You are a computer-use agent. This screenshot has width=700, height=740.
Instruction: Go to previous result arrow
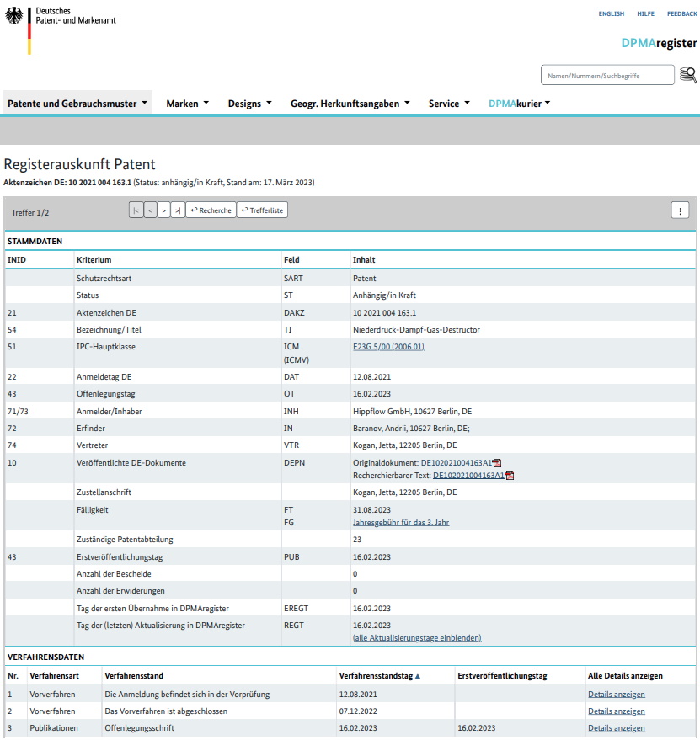[x=150, y=210]
